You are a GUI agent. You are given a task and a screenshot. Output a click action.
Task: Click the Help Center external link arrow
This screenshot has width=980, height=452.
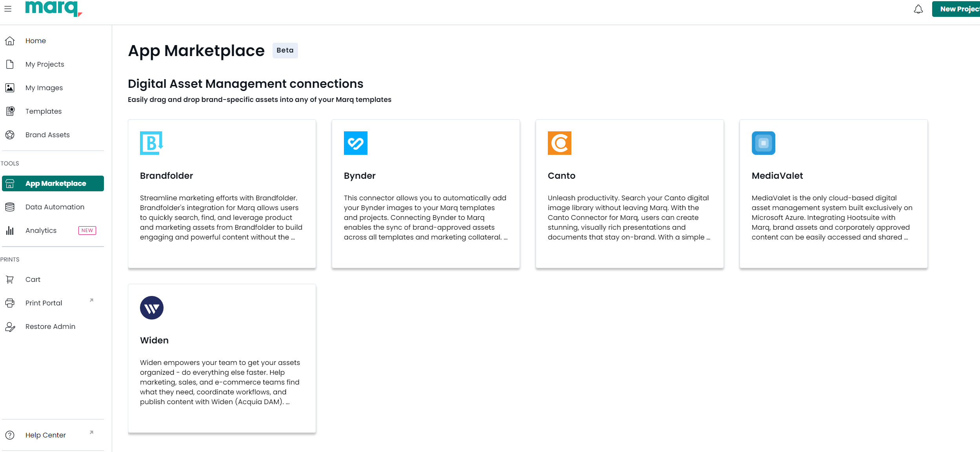(91, 432)
